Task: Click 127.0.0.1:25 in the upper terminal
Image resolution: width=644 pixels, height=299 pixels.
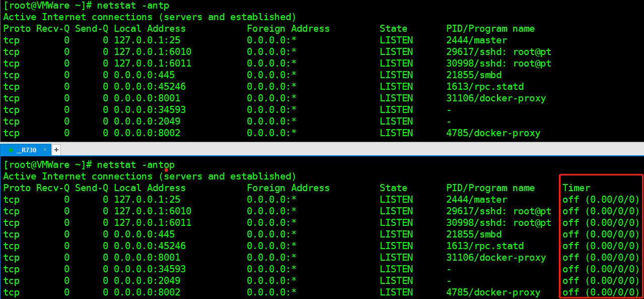Action: [147, 40]
